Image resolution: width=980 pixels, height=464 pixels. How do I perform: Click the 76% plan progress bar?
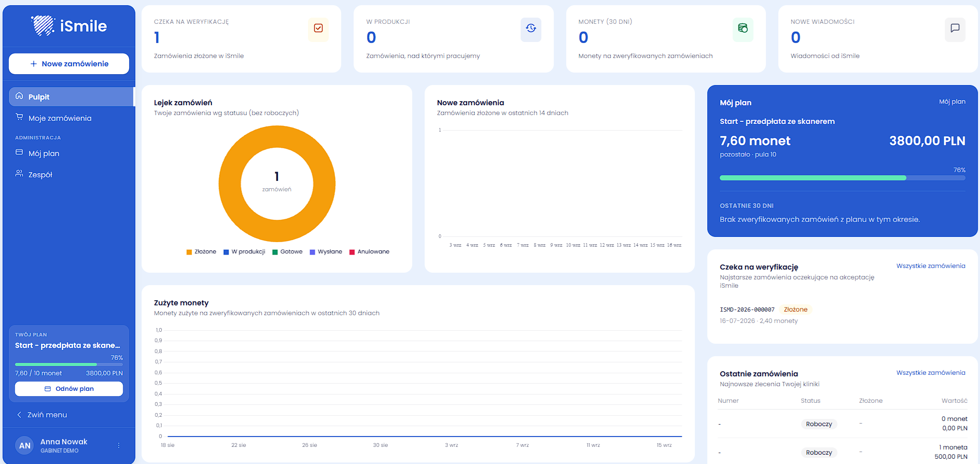tap(843, 178)
